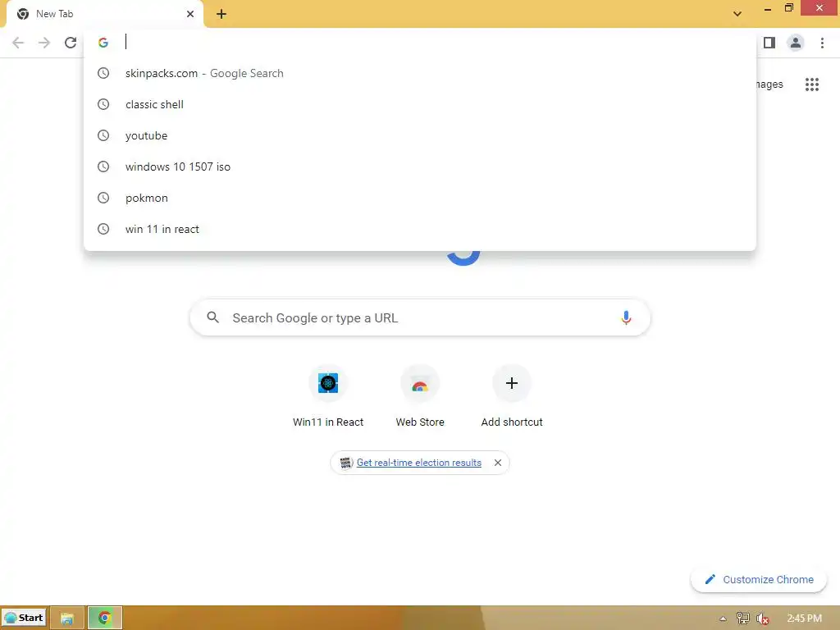Image resolution: width=840 pixels, height=630 pixels.
Task: Expand the tab search chevron
Action: coord(737,14)
